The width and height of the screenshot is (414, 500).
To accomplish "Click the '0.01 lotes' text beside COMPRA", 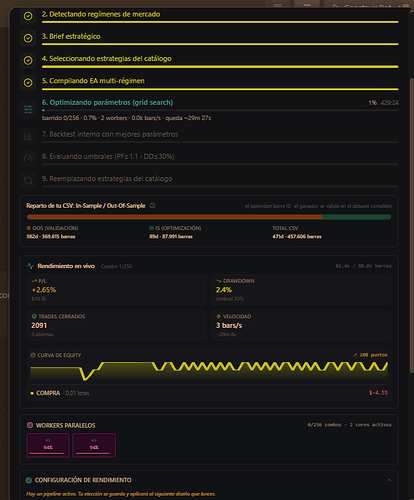I will pos(77,393).
